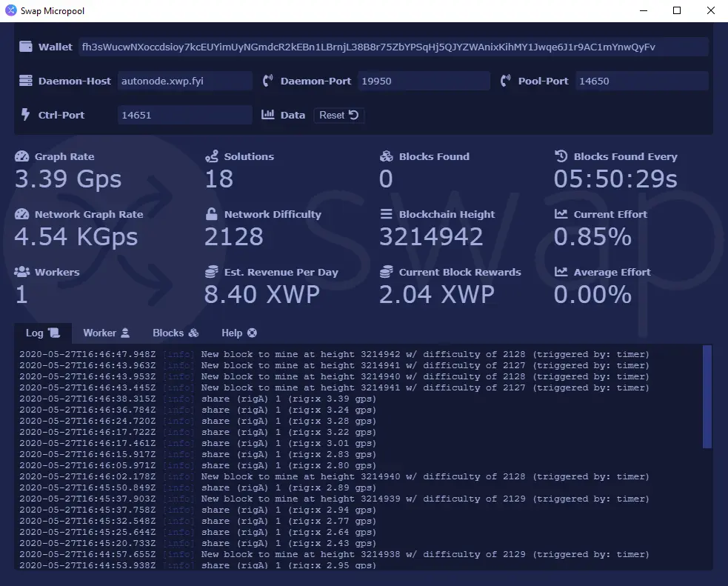728x586 pixels.
Task: Click the history clock icon by Blocks Found Every
Action: point(561,156)
